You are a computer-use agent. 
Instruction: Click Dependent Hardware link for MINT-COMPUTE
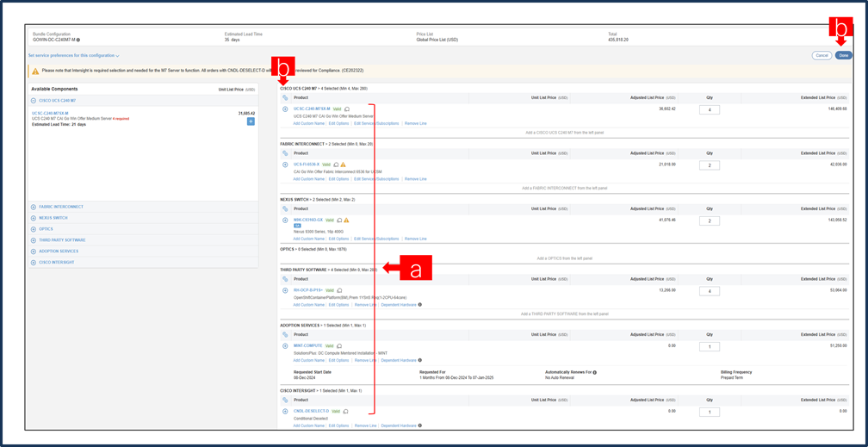coord(399,360)
